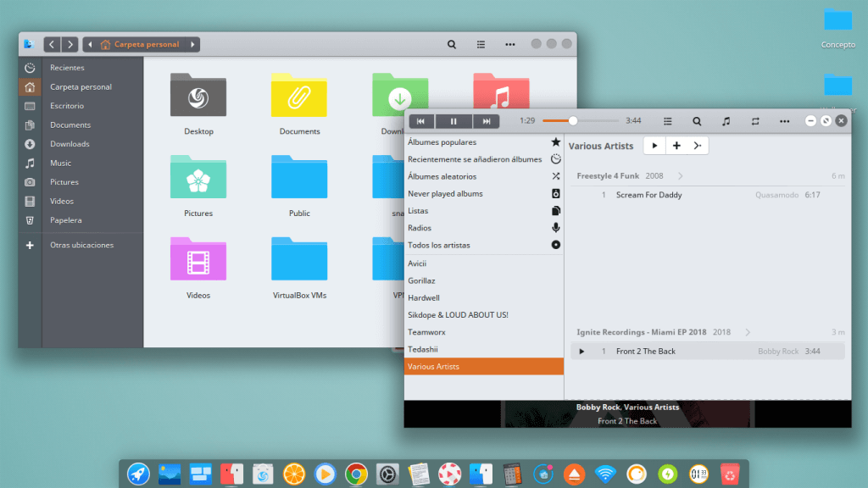Click the Carpeta personal path button

[141, 44]
